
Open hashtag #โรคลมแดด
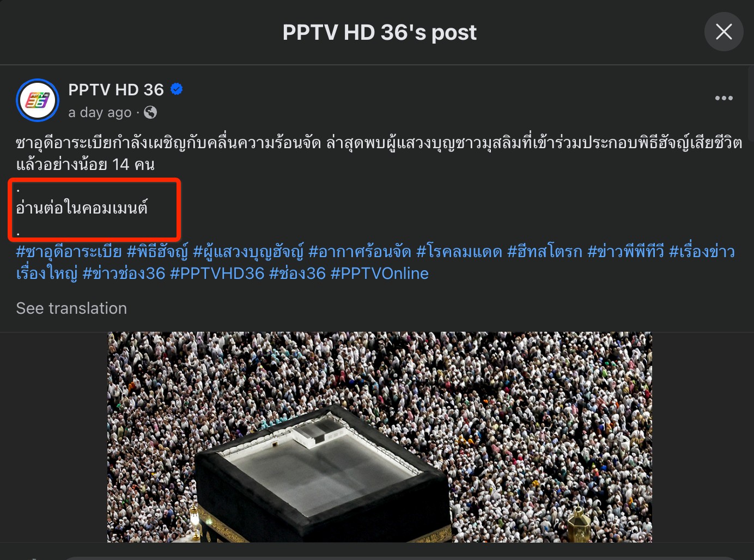coord(459,252)
